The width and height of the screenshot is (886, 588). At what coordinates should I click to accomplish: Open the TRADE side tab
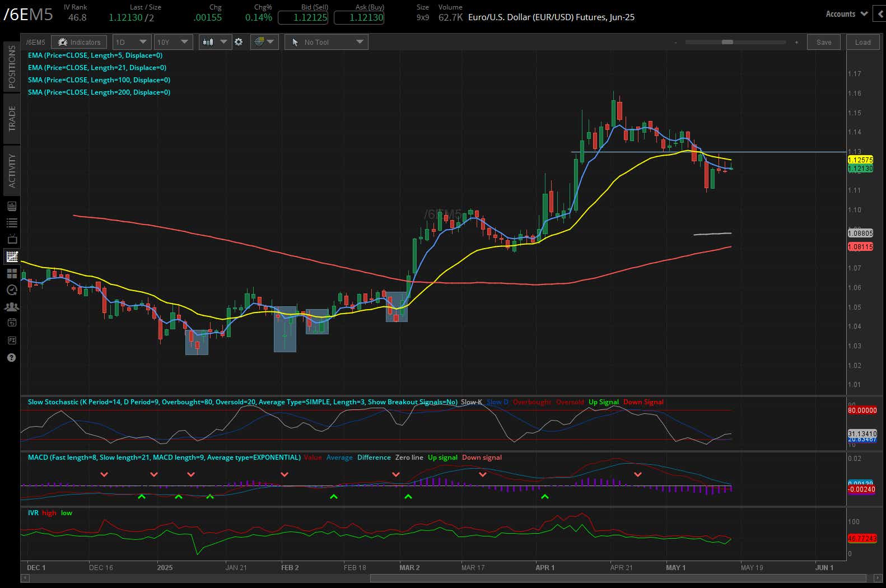point(12,119)
